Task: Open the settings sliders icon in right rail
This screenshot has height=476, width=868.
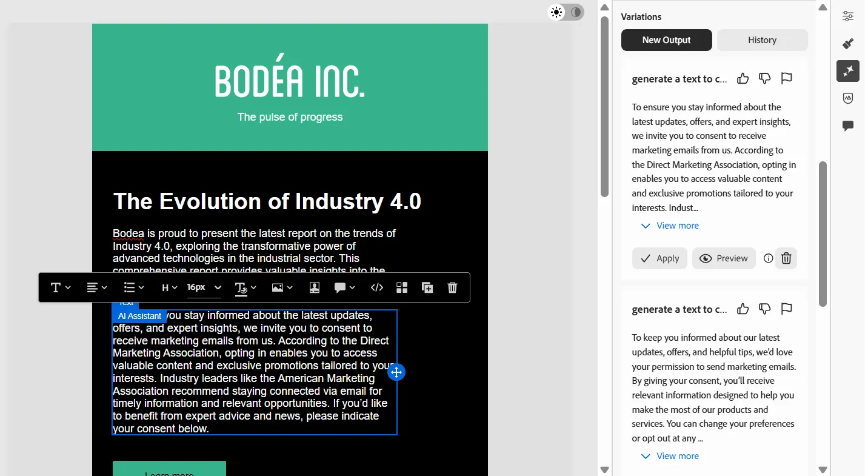Action: click(x=848, y=16)
